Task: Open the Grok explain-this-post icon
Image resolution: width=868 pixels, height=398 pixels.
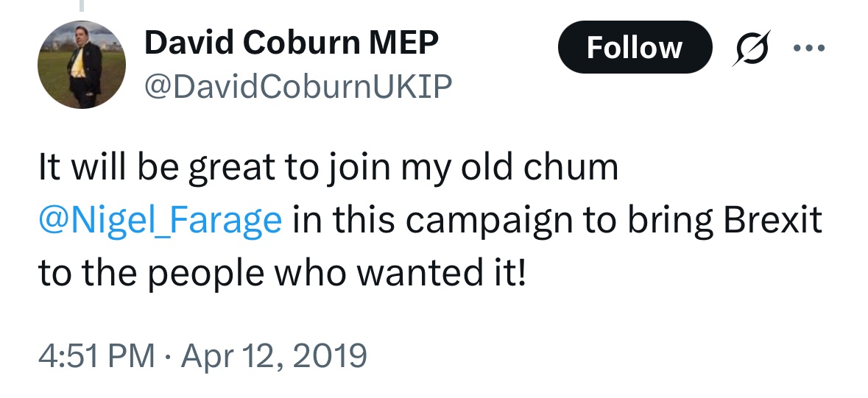Action: (749, 49)
